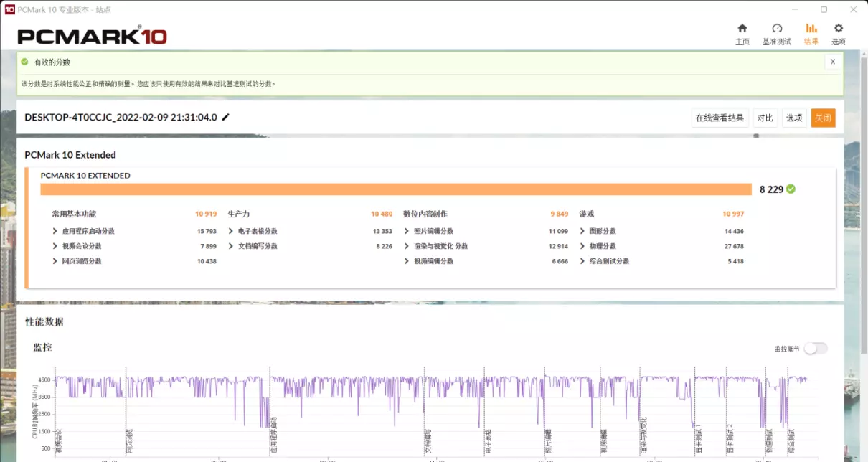Click the 监控 heading above the chart
The image size is (868, 462).
pos(42,347)
